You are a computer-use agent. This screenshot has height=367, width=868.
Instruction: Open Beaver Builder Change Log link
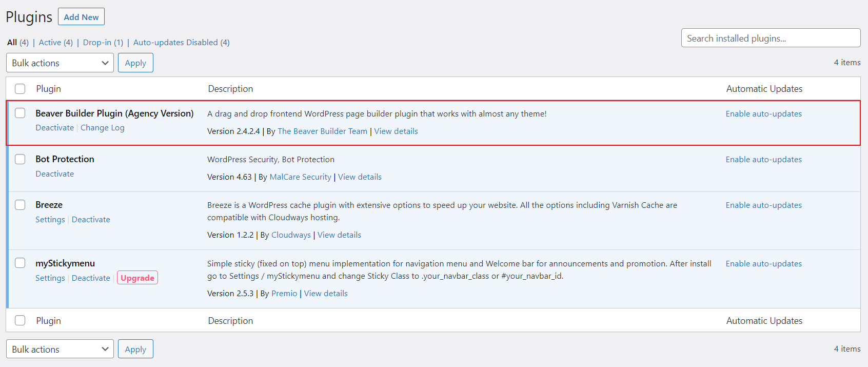(x=102, y=128)
